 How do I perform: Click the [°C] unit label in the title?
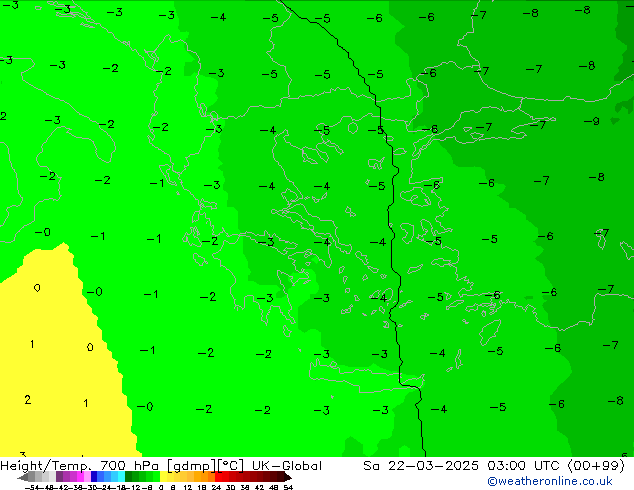pyautogui.click(x=230, y=466)
